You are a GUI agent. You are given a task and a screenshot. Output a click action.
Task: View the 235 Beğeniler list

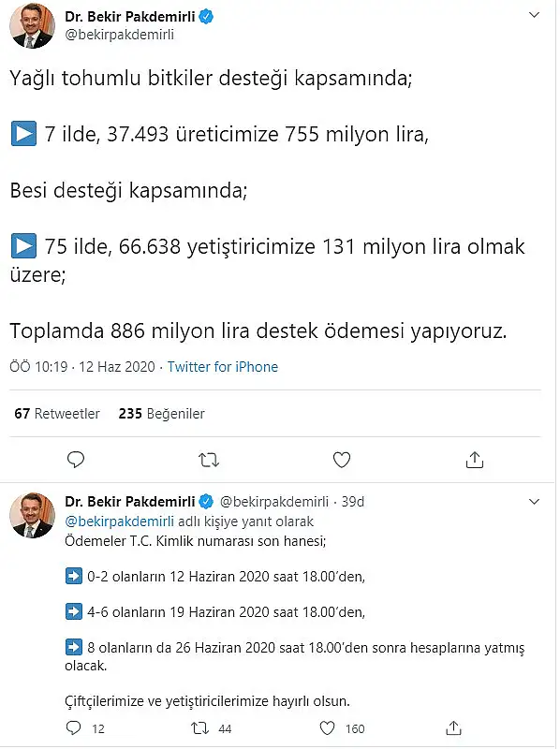pos(161,413)
